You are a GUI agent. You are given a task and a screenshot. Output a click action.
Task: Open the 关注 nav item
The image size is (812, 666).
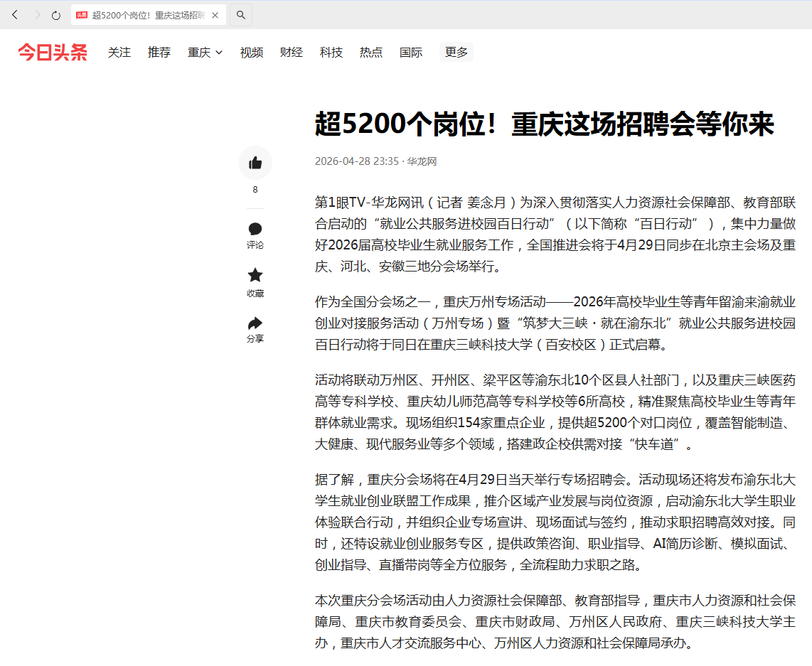coord(119,53)
